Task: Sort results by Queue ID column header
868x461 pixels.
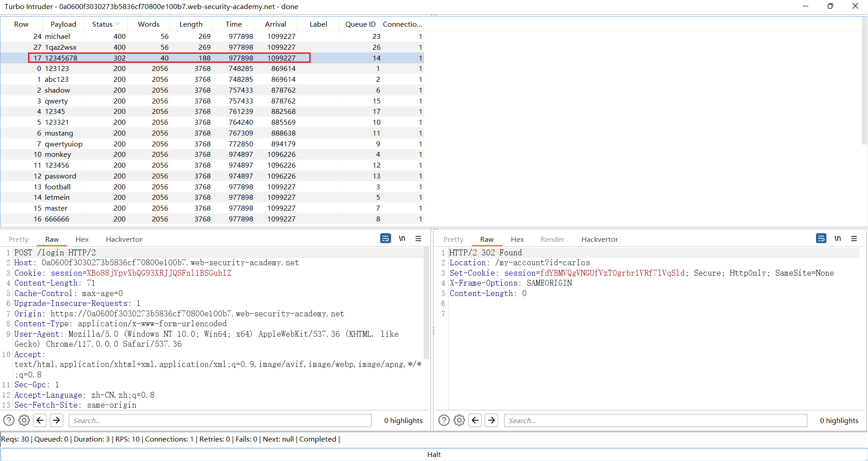Action: (x=360, y=24)
